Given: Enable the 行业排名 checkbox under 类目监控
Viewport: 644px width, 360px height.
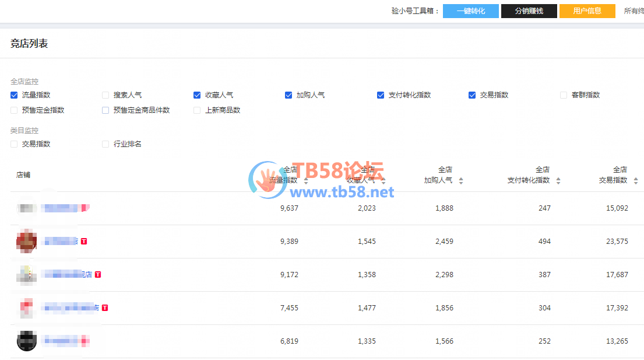Looking at the screenshot, I should click(105, 144).
